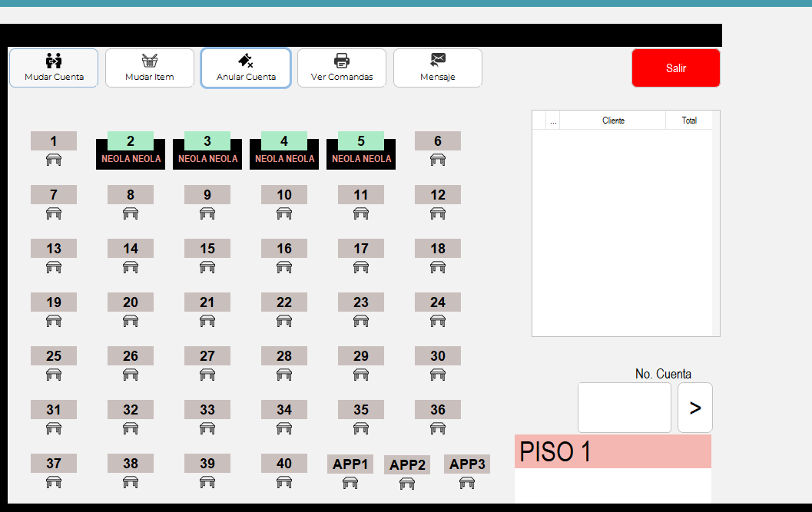
Task: Open the Mensaje envelope icon
Action: (x=438, y=61)
